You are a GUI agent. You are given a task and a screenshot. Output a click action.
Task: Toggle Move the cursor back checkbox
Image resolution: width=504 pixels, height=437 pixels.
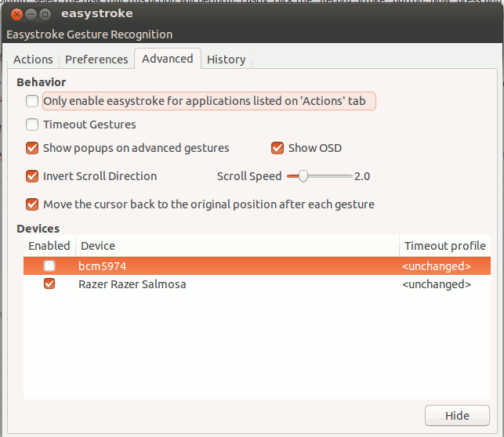(32, 204)
